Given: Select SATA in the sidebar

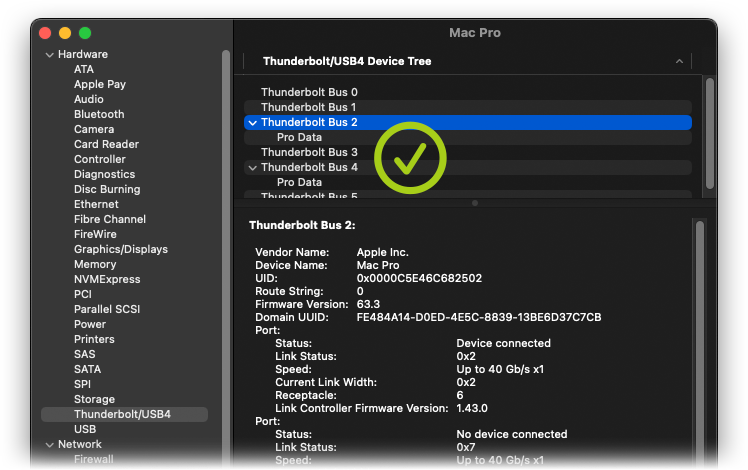Looking at the screenshot, I should tap(87, 369).
